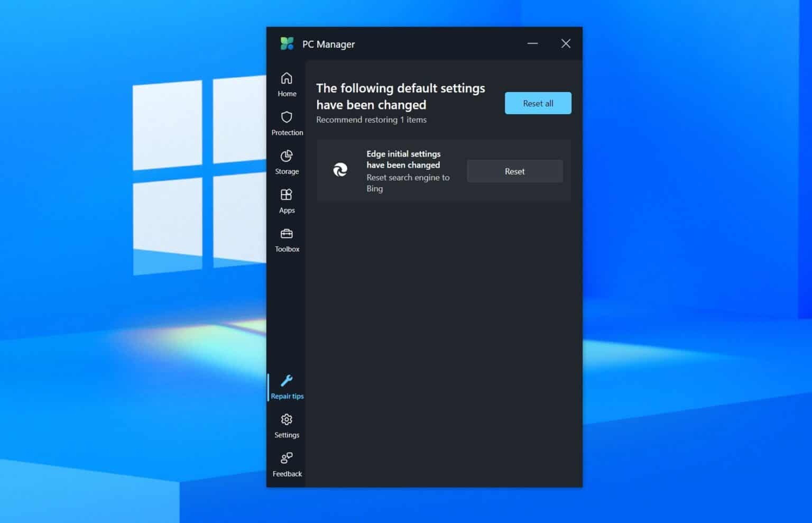Select the Protection shield icon
Image resolution: width=812 pixels, height=523 pixels.
tap(287, 117)
